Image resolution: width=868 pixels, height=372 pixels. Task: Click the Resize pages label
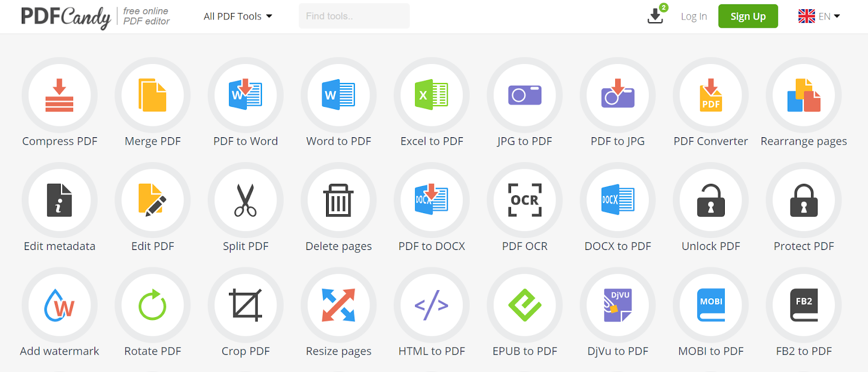click(339, 351)
